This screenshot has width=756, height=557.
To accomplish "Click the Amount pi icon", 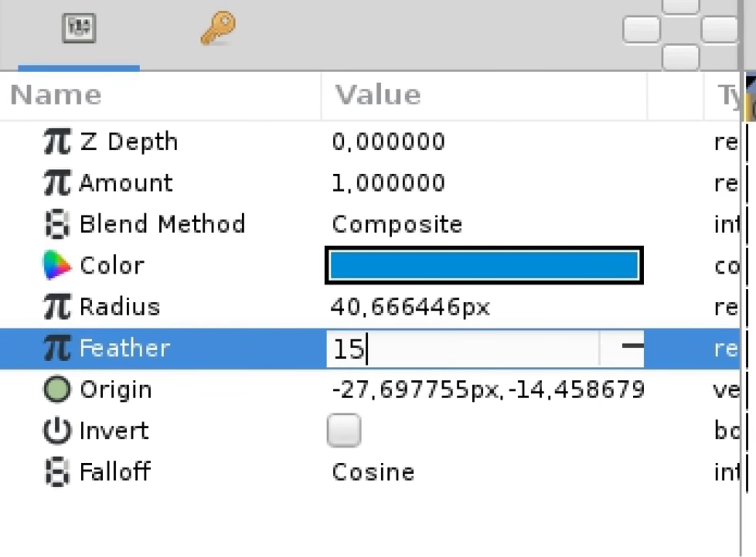I will (57, 183).
